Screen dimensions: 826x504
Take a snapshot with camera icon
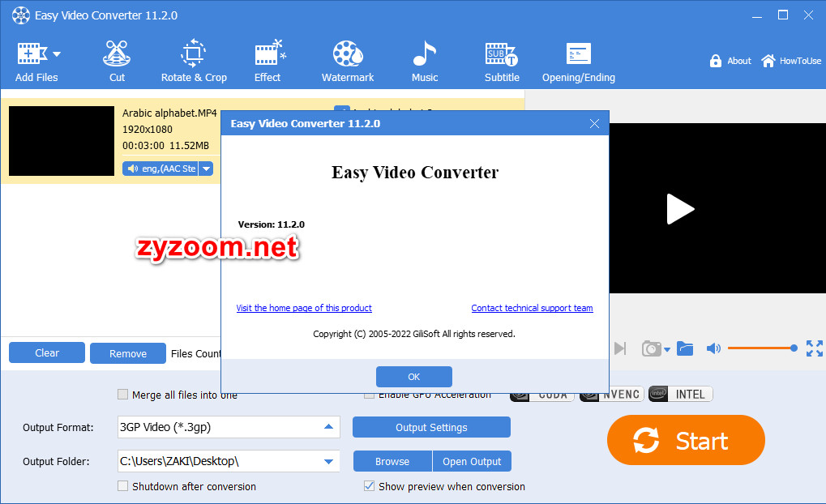(x=651, y=348)
